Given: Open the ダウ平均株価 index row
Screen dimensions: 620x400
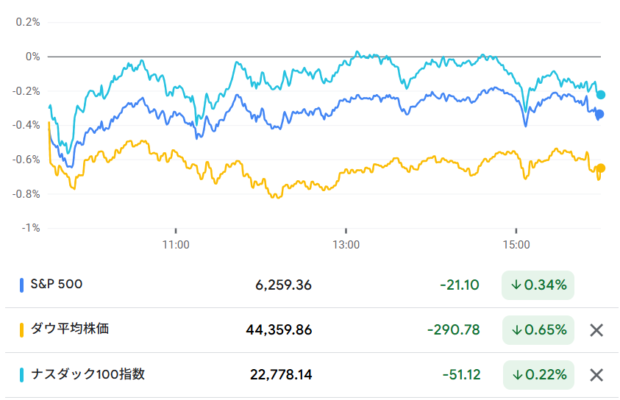Looking at the screenshot, I should click(x=312, y=330).
